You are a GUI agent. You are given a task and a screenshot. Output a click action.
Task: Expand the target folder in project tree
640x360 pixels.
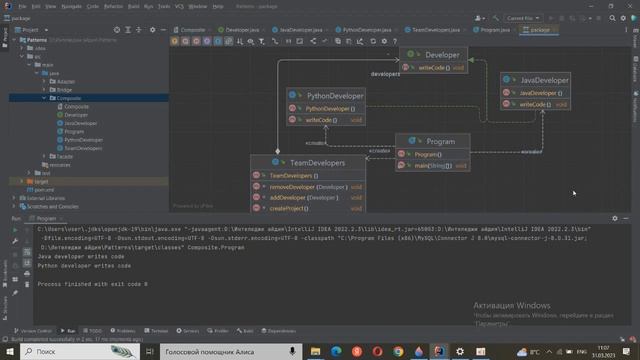[22, 181]
